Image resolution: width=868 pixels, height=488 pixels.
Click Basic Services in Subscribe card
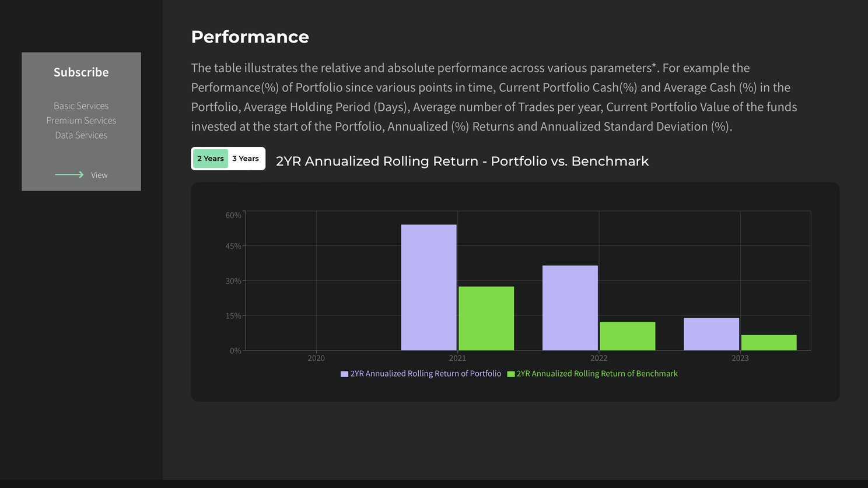81,106
